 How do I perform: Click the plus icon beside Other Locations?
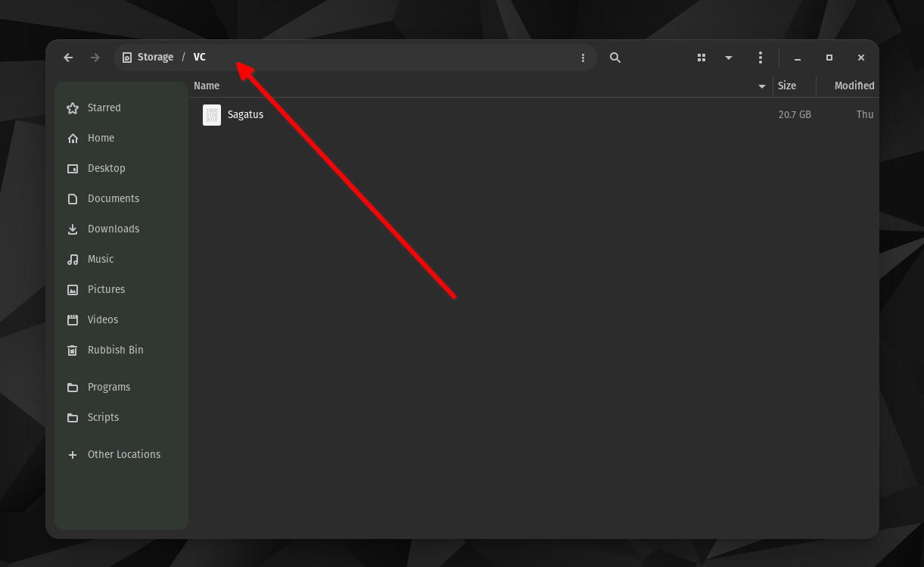tap(73, 455)
